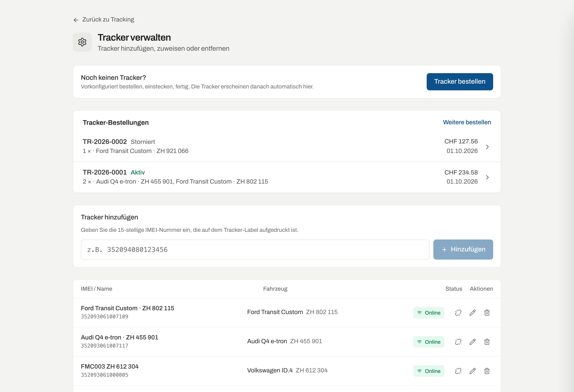
Task: Click IMEI 352093061007117
Action: (x=105, y=346)
